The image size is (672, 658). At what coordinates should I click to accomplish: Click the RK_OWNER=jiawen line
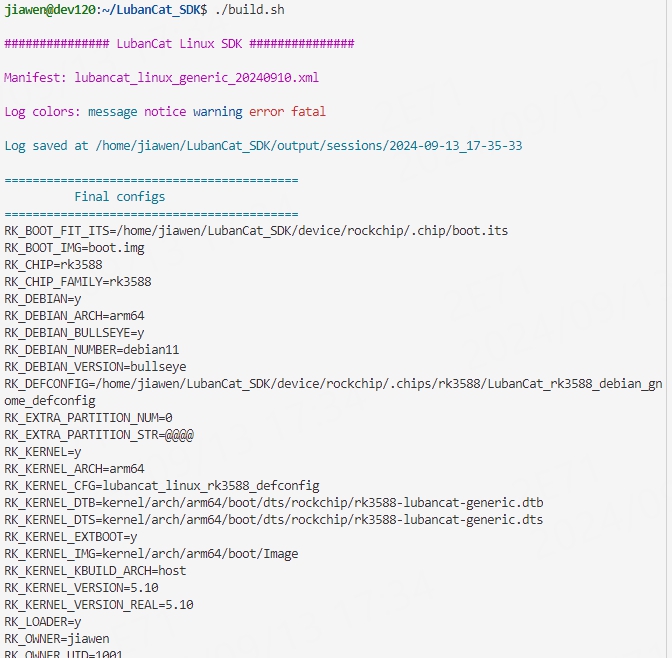(57, 639)
